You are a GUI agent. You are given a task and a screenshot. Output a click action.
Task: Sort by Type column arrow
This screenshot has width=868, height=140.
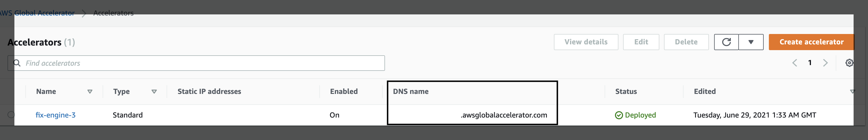point(154,92)
